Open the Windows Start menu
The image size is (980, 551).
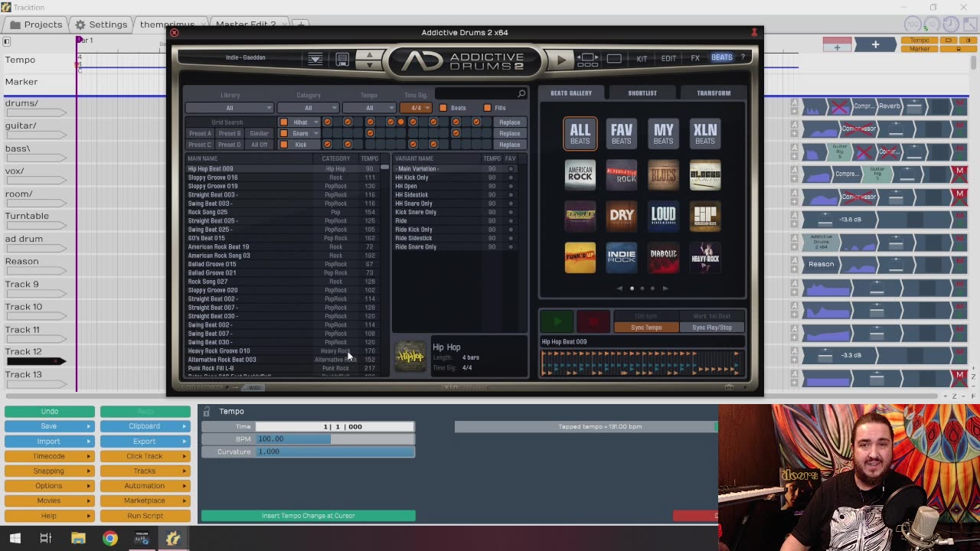pos(15,538)
